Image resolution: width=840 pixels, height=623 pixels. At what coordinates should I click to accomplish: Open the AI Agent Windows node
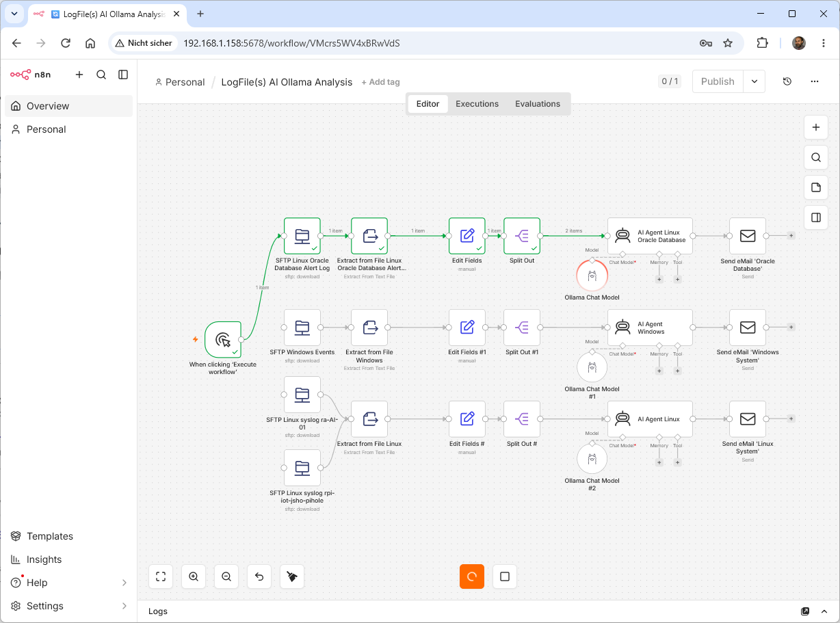[650, 328]
